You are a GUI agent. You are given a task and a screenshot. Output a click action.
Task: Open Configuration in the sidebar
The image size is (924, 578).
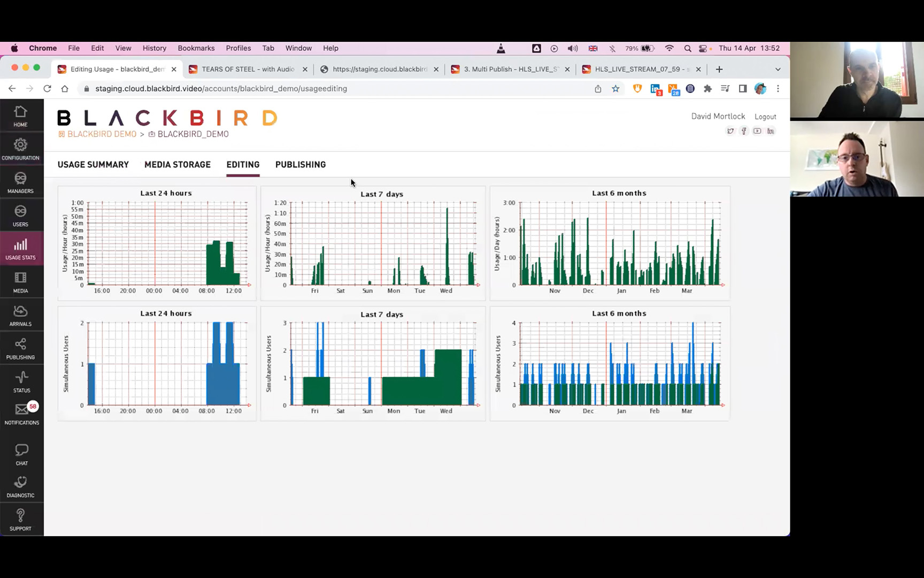[x=20, y=149]
